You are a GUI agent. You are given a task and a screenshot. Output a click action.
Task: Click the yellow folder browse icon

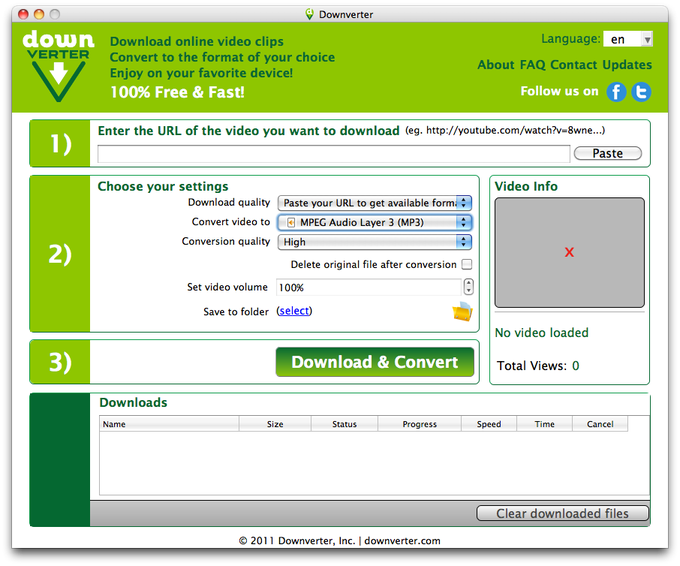pos(462,311)
